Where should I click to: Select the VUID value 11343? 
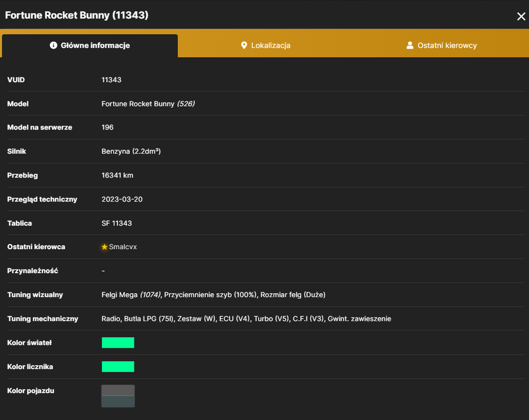[112, 80]
